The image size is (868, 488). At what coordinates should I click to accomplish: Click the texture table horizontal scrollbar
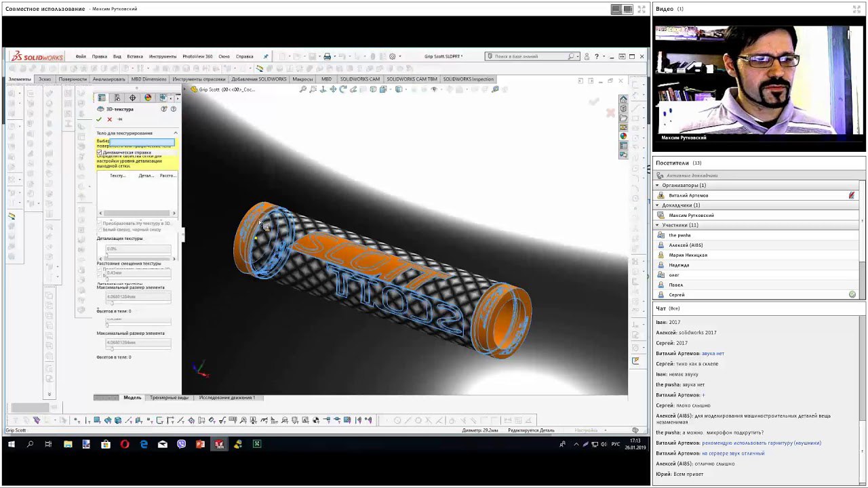(x=136, y=213)
